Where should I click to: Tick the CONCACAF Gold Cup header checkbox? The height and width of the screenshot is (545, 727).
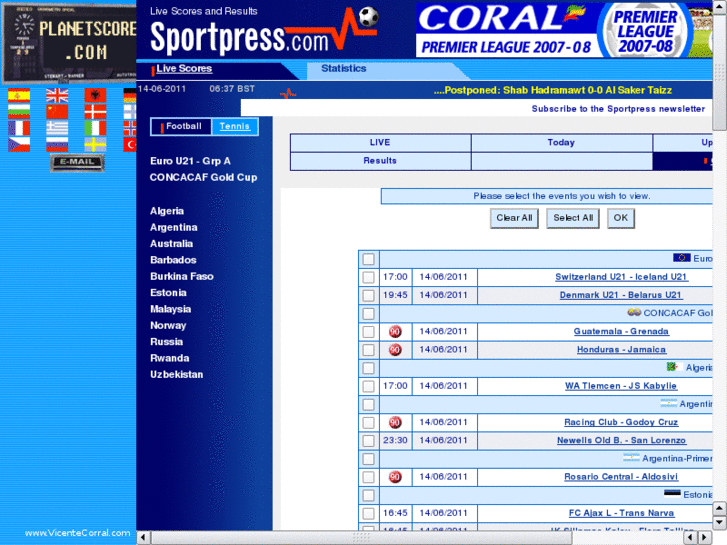click(369, 314)
